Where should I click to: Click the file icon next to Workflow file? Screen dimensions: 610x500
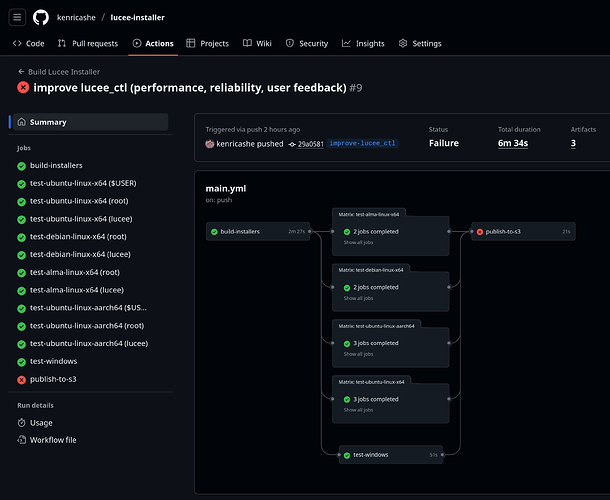(22, 440)
